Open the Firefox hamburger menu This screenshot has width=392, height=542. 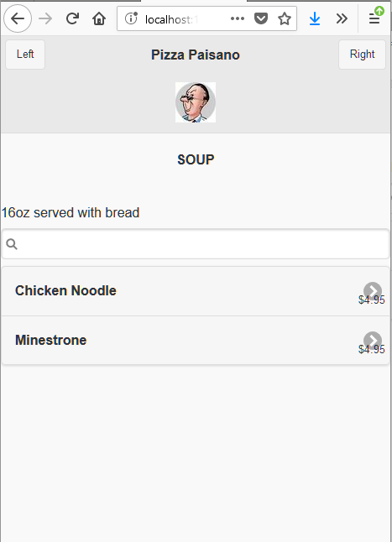tap(374, 18)
